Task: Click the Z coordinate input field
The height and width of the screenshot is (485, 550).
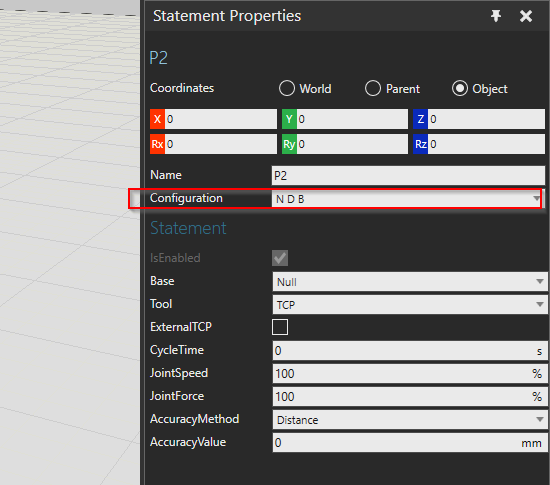Action: pos(486,119)
